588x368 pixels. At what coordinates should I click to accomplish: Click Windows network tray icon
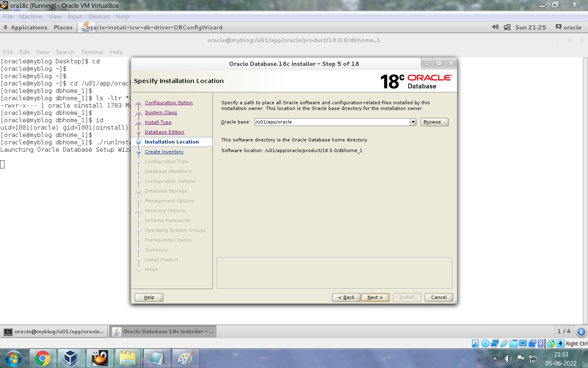(533, 359)
